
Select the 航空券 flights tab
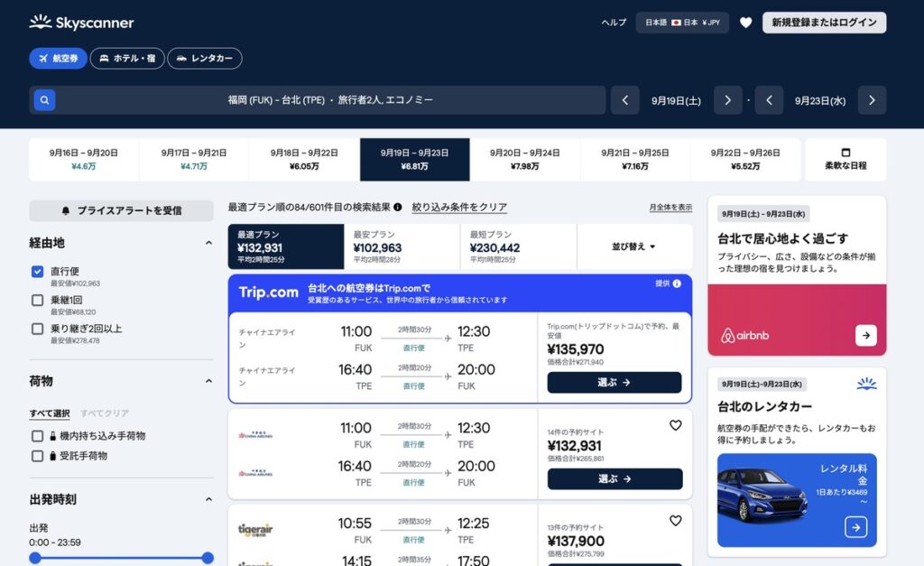point(58,59)
